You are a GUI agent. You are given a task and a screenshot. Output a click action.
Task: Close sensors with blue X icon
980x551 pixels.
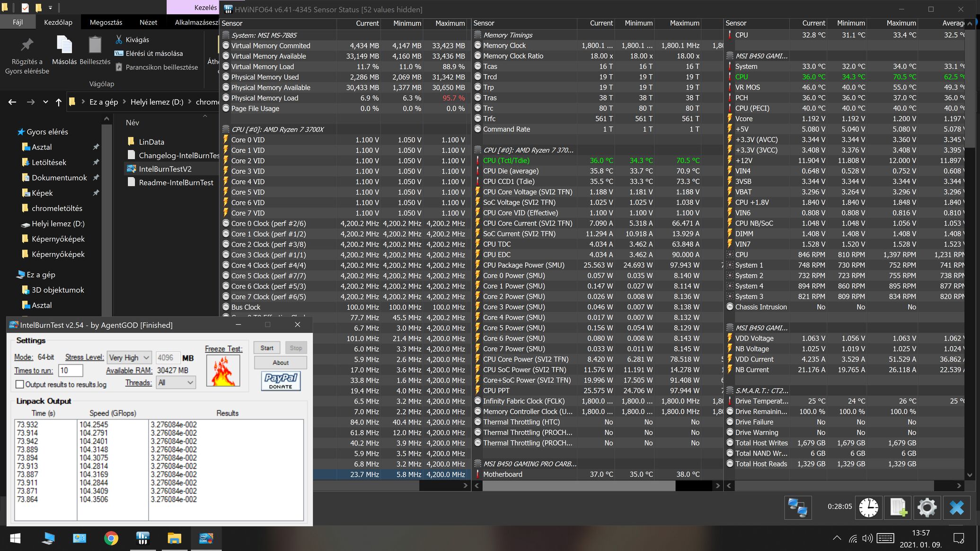[956, 507]
